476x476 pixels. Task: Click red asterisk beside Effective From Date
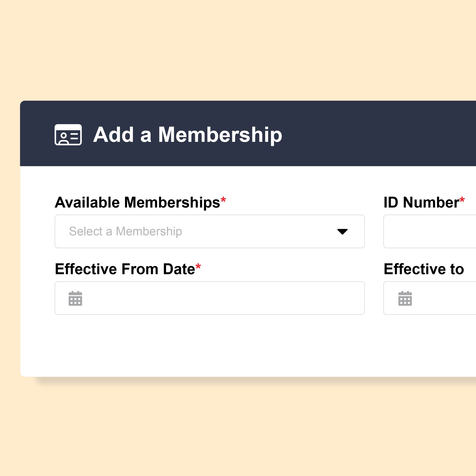point(198,266)
